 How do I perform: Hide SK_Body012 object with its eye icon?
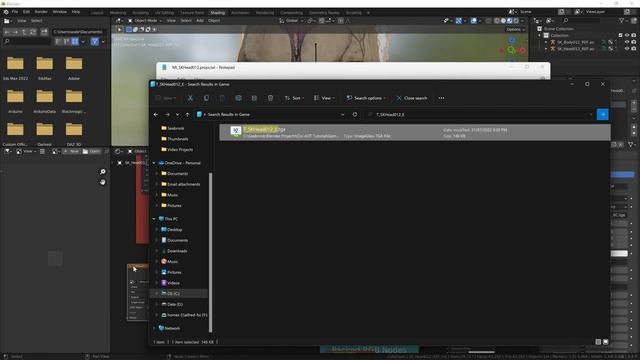tap(627, 42)
